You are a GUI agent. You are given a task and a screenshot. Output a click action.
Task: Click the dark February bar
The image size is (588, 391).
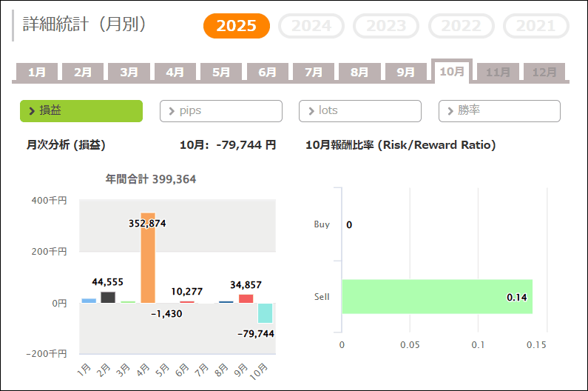click(x=108, y=298)
